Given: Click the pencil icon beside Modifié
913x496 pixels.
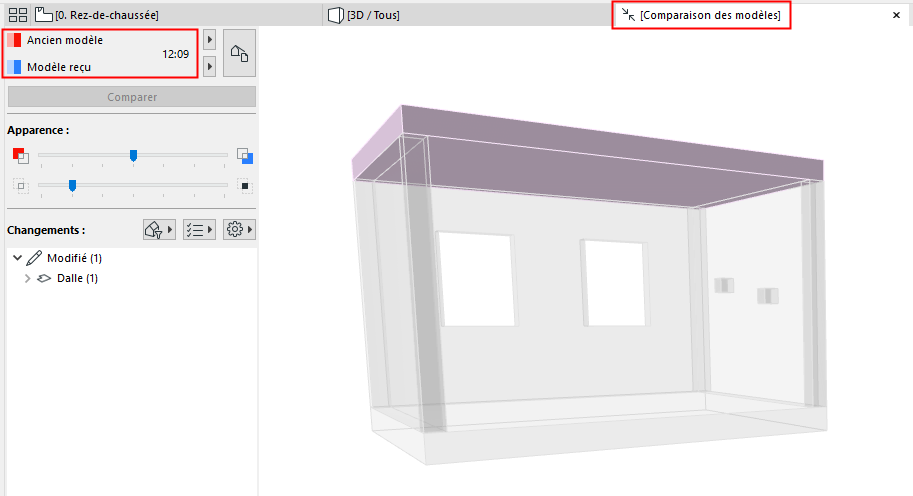Looking at the screenshot, I should coord(34,258).
